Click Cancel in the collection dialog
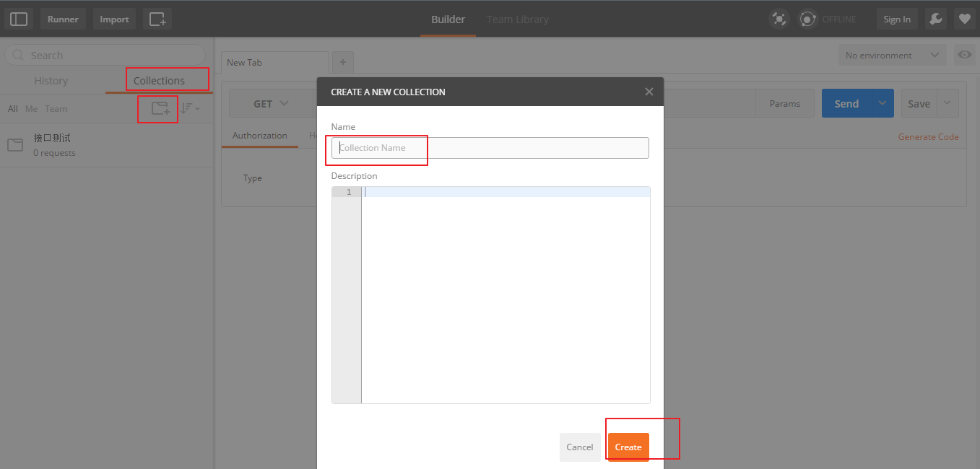980x469 pixels. point(579,447)
